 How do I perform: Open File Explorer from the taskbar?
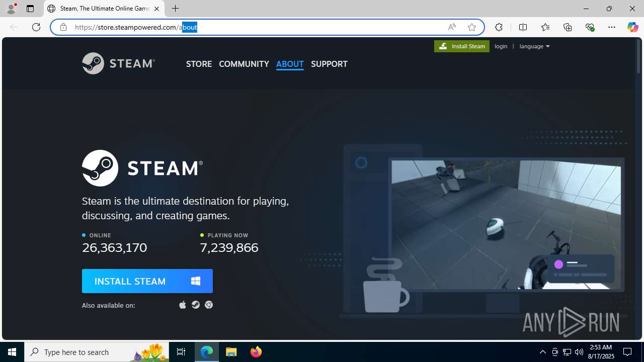coord(231,352)
